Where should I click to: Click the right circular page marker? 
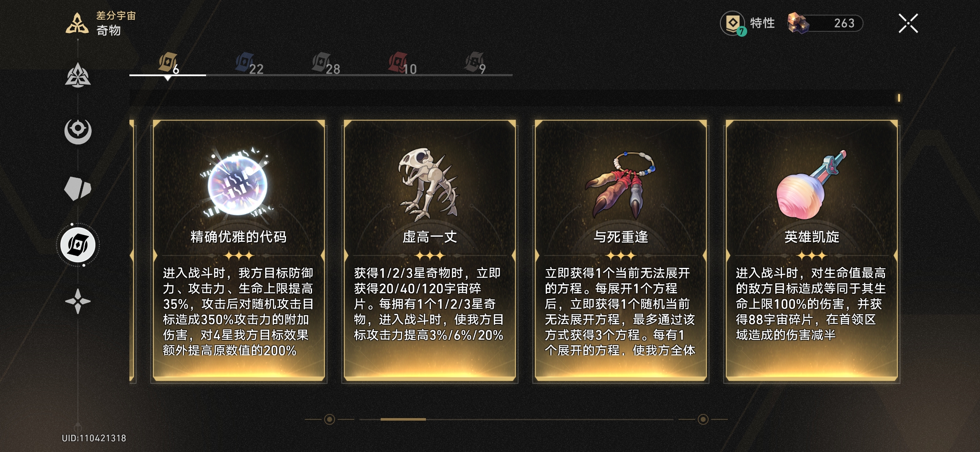click(x=703, y=419)
